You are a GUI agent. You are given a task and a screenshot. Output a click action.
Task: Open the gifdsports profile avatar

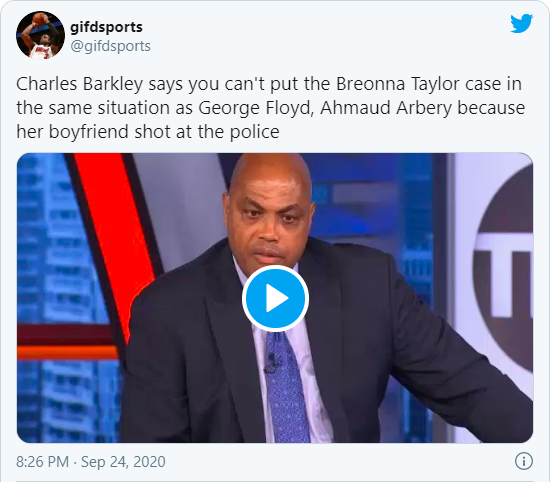pos(40,35)
